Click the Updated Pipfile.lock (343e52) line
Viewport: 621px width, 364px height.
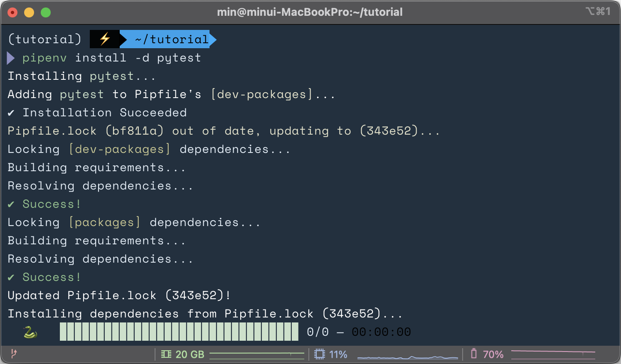click(118, 295)
